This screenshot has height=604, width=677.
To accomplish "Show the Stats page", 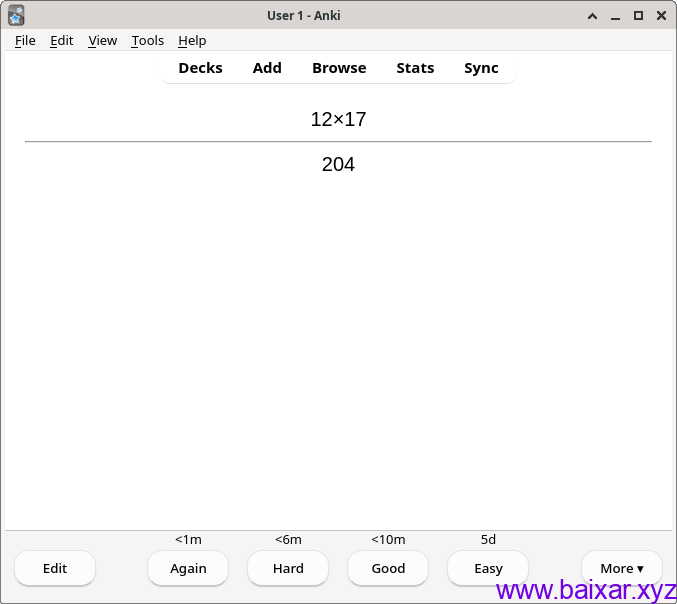I will click(x=415, y=68).
